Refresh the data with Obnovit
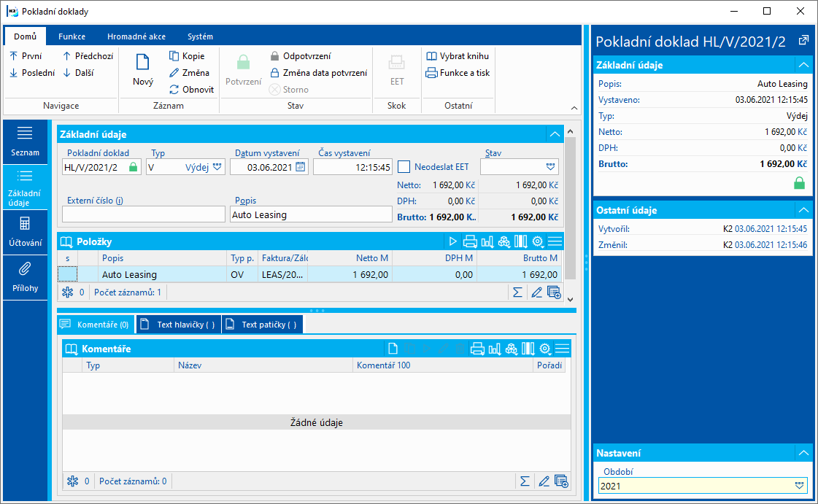 191,90
